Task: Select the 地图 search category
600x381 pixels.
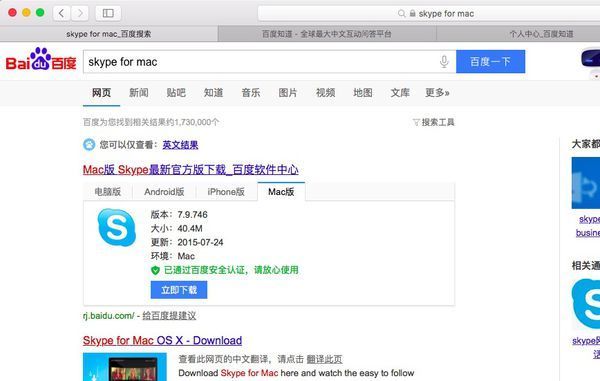Action: click(363, 93)
